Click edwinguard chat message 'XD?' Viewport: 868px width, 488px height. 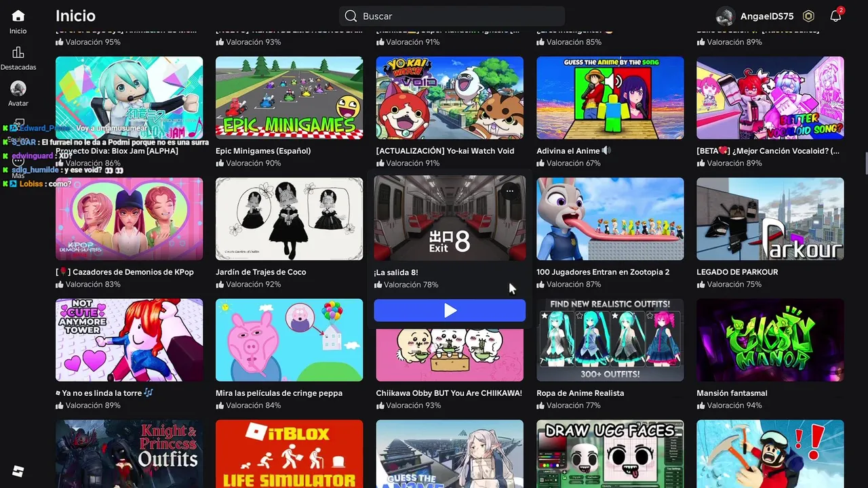pos(65,156)
